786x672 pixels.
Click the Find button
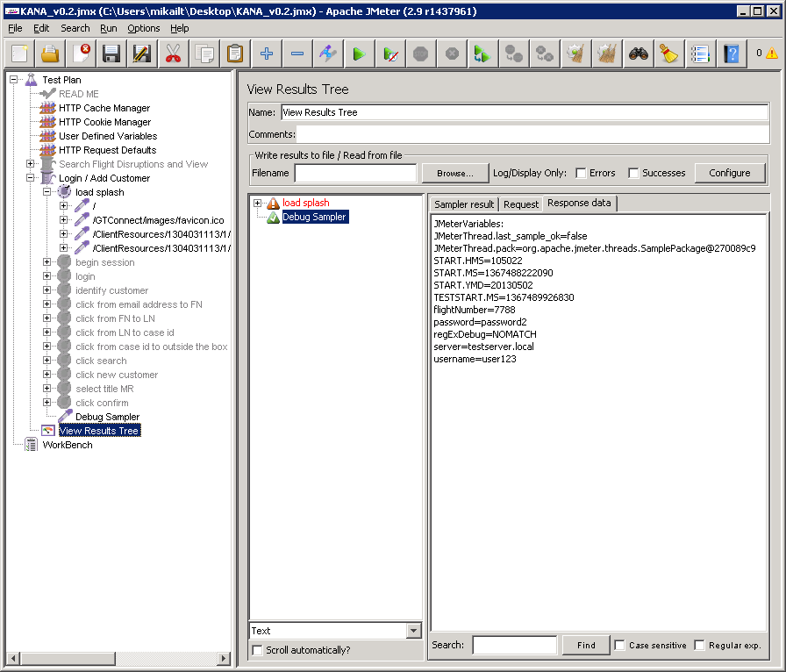(586, 645)
